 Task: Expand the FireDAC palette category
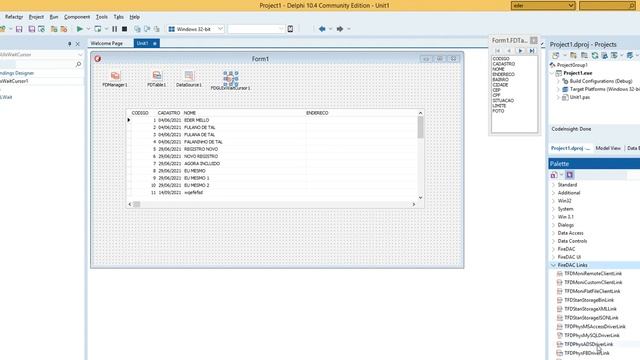pos(553,249)
